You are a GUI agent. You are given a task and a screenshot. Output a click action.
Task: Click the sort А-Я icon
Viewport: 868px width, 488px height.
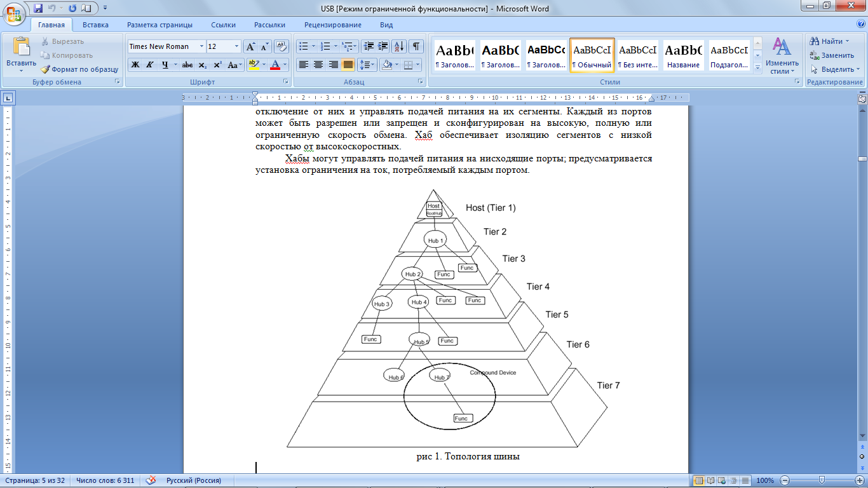tap(399, 46)
